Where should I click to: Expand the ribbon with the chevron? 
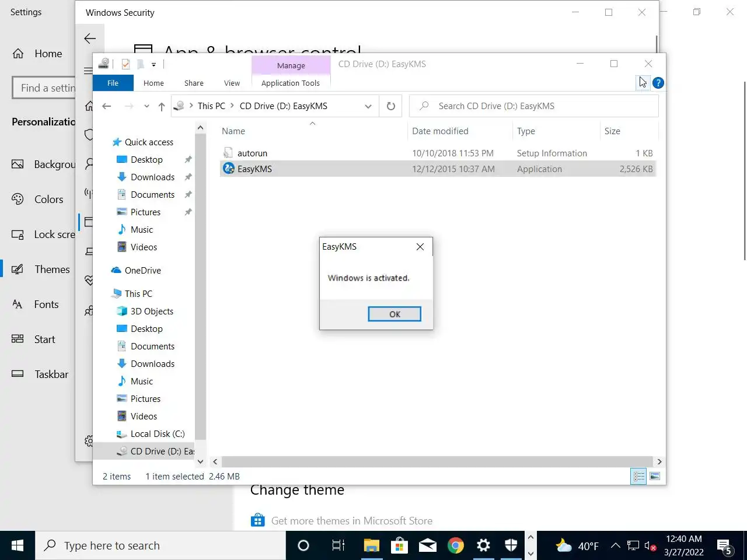642,83
